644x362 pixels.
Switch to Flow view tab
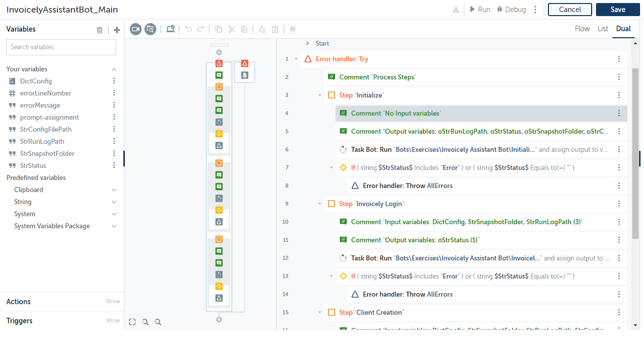click(582, 29)
